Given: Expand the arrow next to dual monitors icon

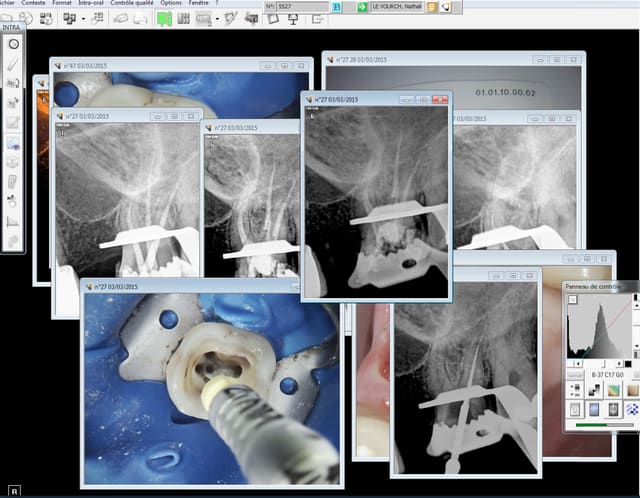Looking at the screenshot, I should [x=83, y=19].
